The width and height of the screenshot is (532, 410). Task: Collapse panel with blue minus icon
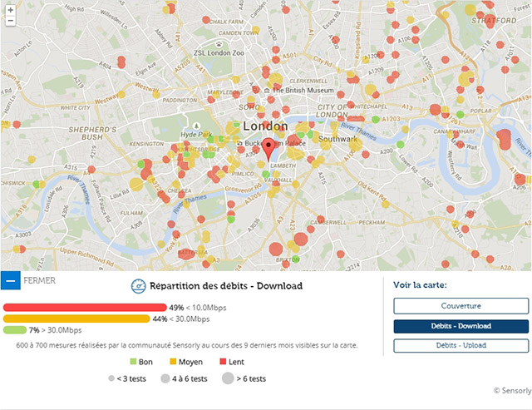11,280
